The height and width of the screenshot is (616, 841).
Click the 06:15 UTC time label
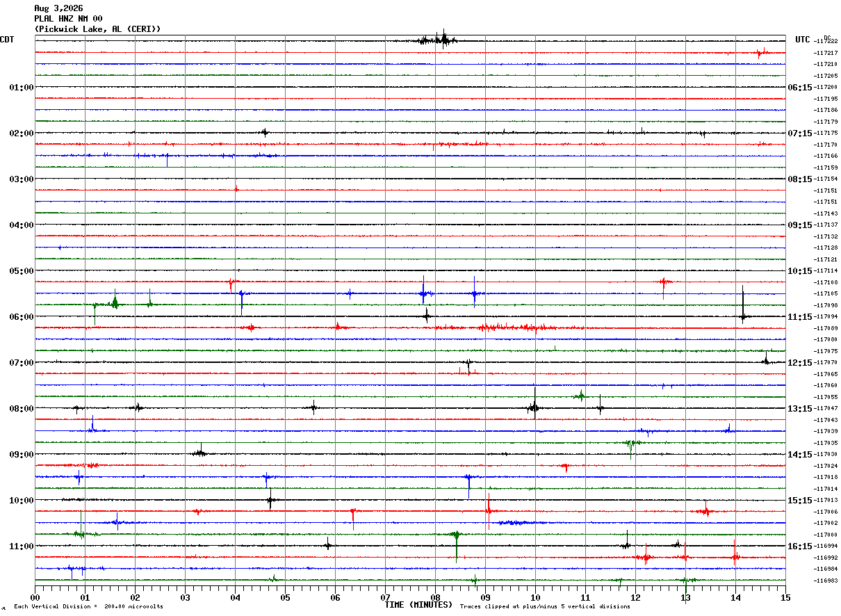[799, 88]
